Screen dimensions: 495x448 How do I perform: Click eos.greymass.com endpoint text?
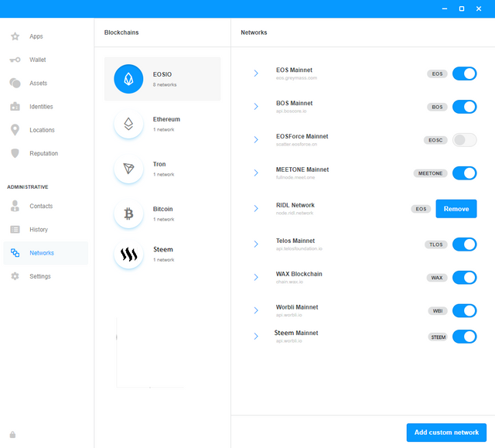click(x=296, y=78)
